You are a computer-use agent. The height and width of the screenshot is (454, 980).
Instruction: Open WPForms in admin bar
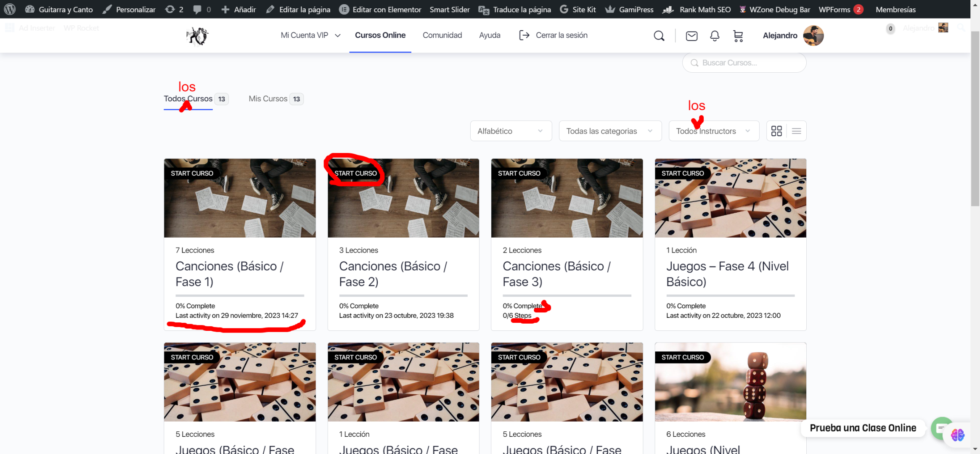[x=841, y=9]
